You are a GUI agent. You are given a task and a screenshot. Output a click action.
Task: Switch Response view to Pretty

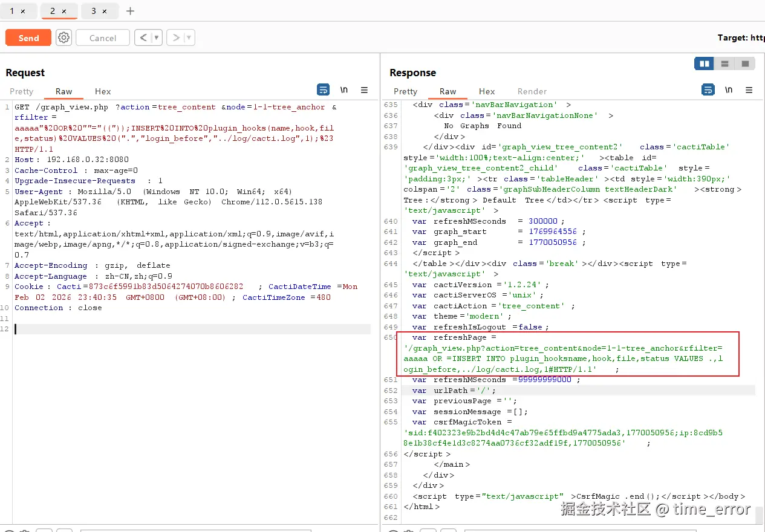tap(406, 91)
